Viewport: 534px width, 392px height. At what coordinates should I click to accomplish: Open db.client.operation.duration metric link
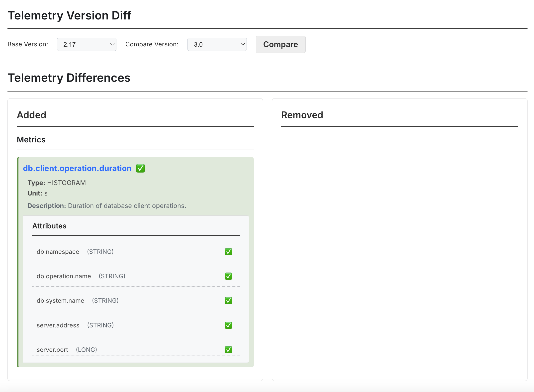77,168
